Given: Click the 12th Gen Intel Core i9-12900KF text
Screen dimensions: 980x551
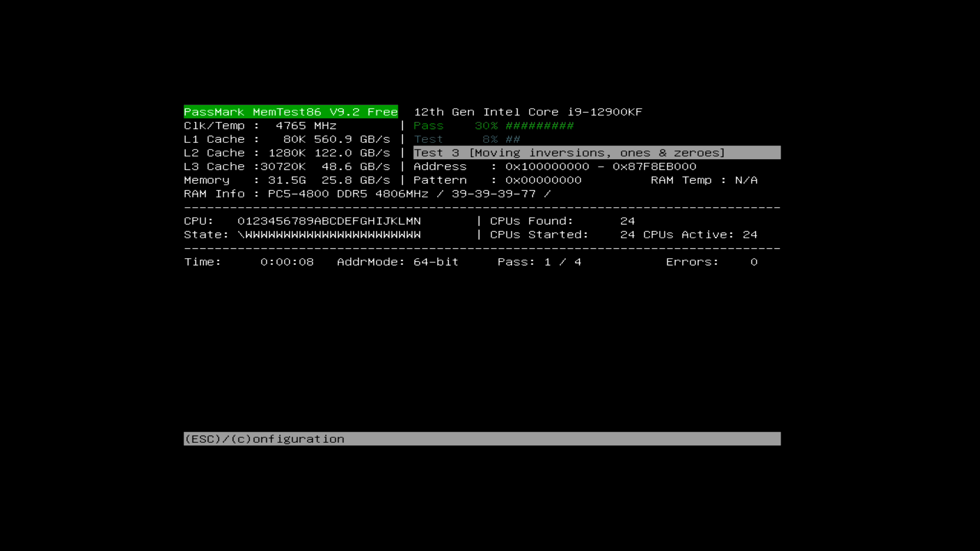Looking at the screenshot, I should point(528,112).
